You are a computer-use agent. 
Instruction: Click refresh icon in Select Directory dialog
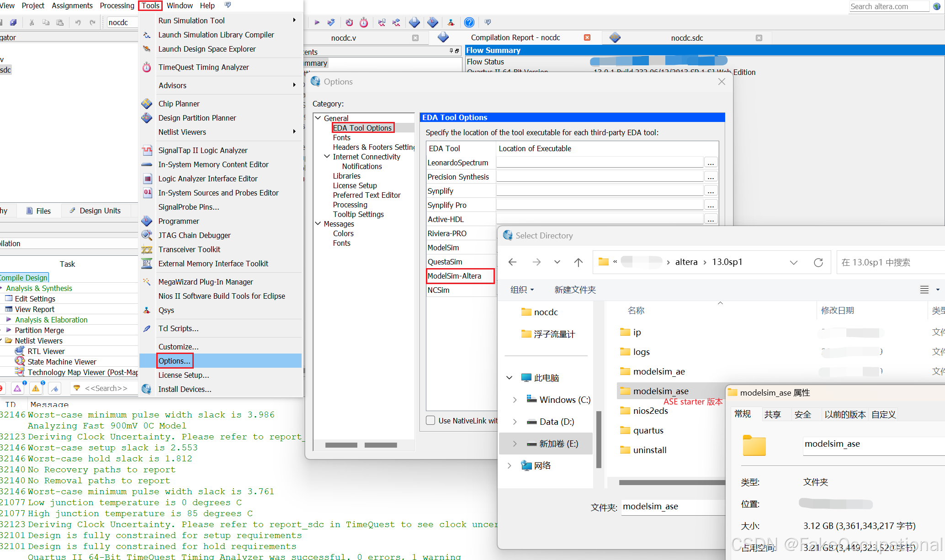[x=818, y=262]
